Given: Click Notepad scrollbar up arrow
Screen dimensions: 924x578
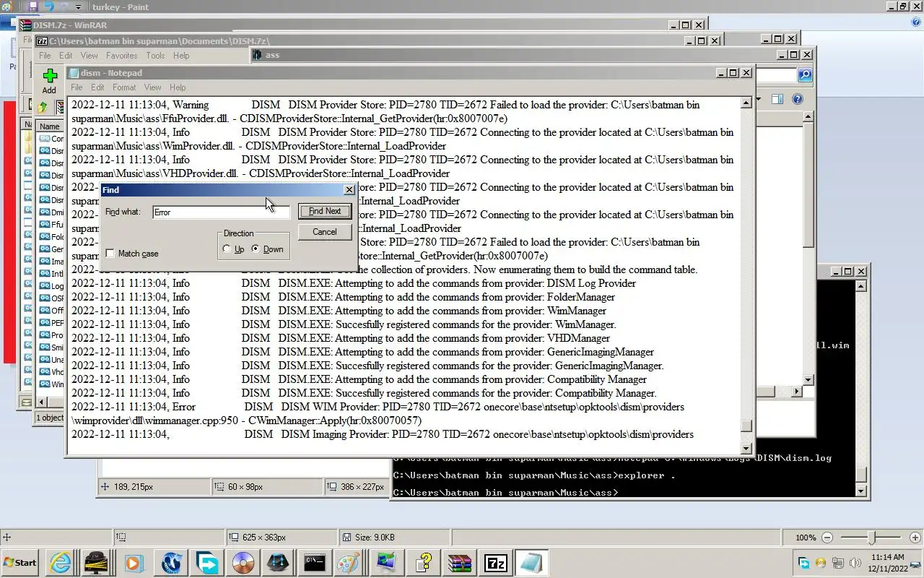Looking at the screenshot, I should [747, 103].
